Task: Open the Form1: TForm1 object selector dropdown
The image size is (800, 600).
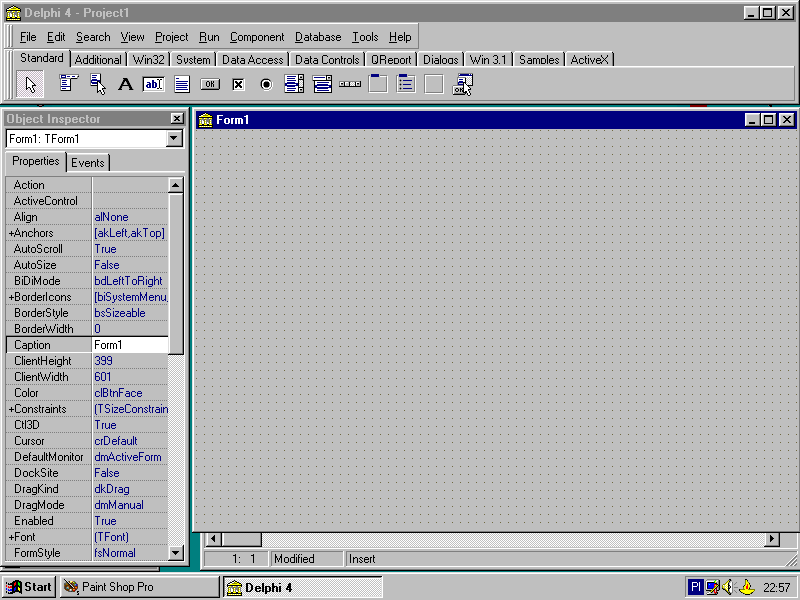Action: pos(175,139)
